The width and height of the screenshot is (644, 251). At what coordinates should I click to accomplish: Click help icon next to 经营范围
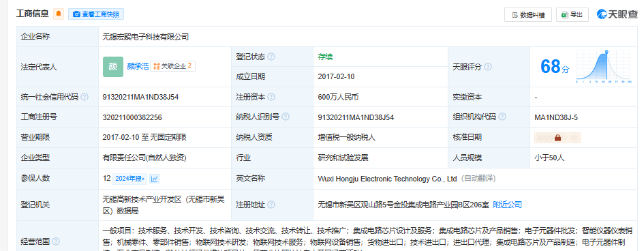pos(56,241)
